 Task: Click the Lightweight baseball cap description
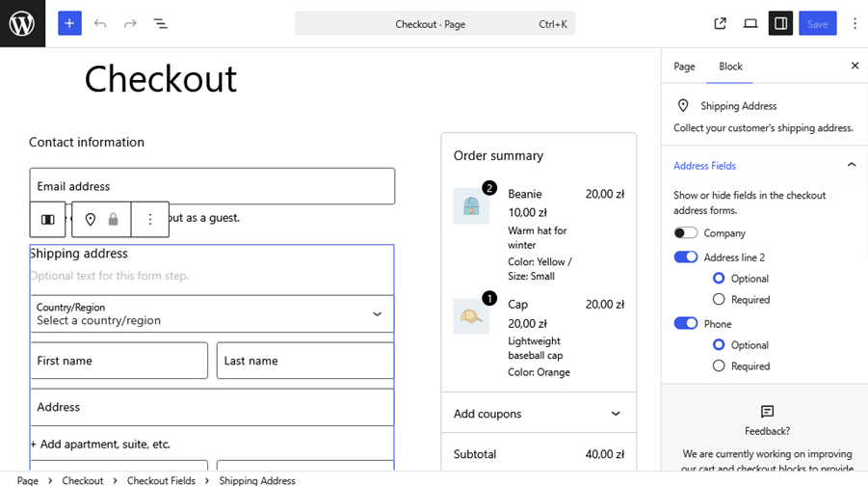pyautogui.click(x=536, y=348)
